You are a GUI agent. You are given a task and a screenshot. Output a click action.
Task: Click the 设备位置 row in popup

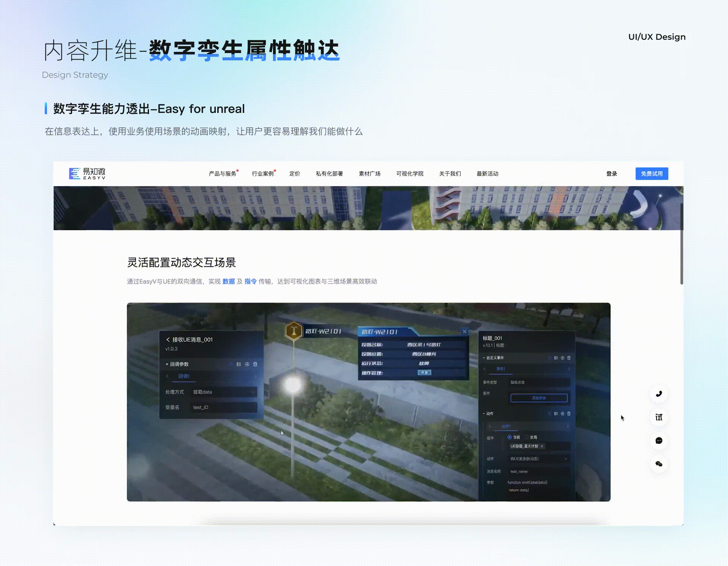click(413, 354)
